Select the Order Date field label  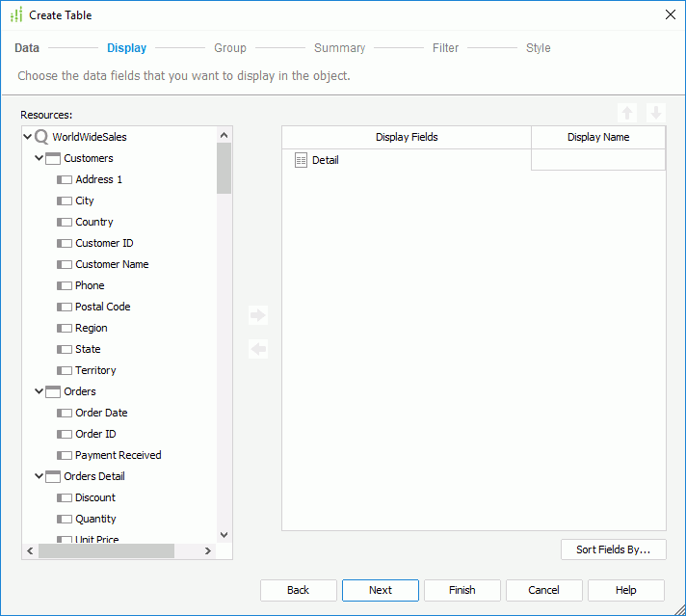[101, 413]
